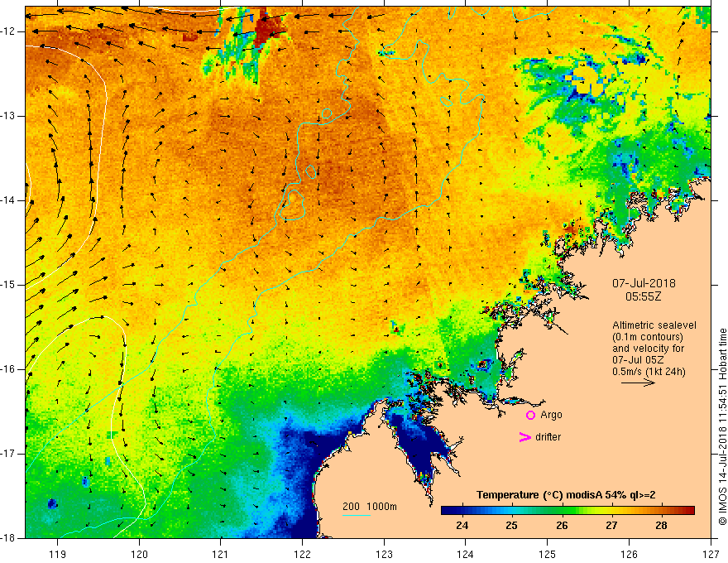Click the 24 tick on temperature scale
This screenshot has width=728, height=563.
click(462, 526)
